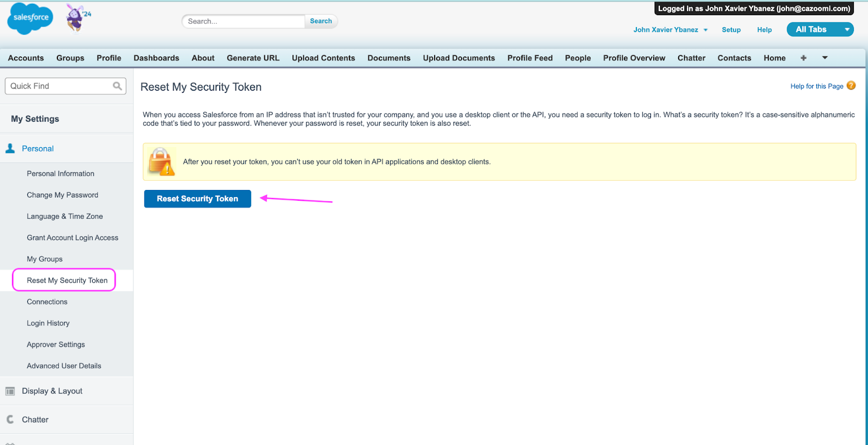Open My Groups in the sidebar
Image resolution: width=868 pixels, height=445 pixels.
click(44, 259)
